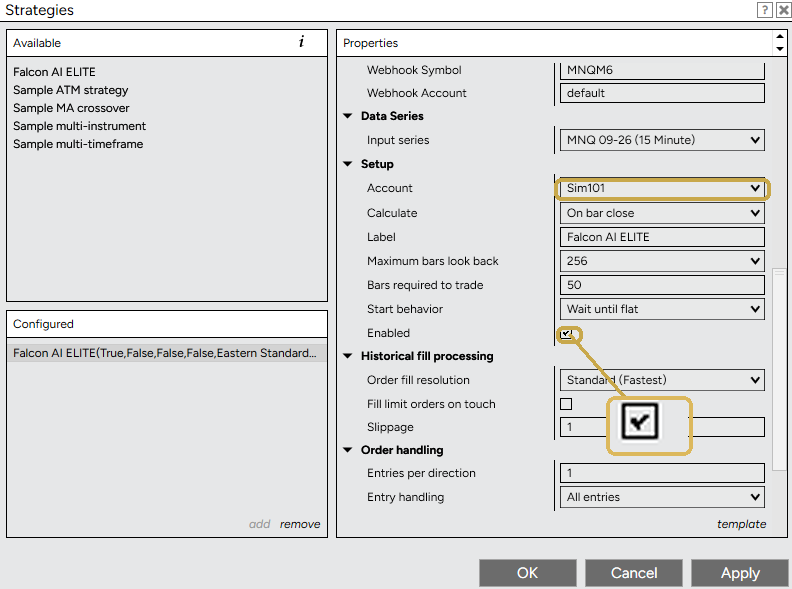Screen dimensions: 792x589
Task: Click the Fill limit orders on touch label
Action: [x=431, y=404]
